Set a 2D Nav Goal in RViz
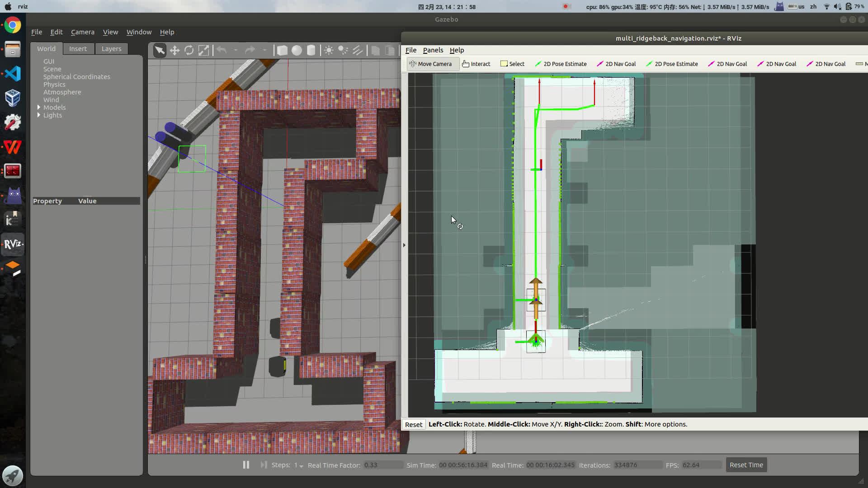 [x=616, y=64]
